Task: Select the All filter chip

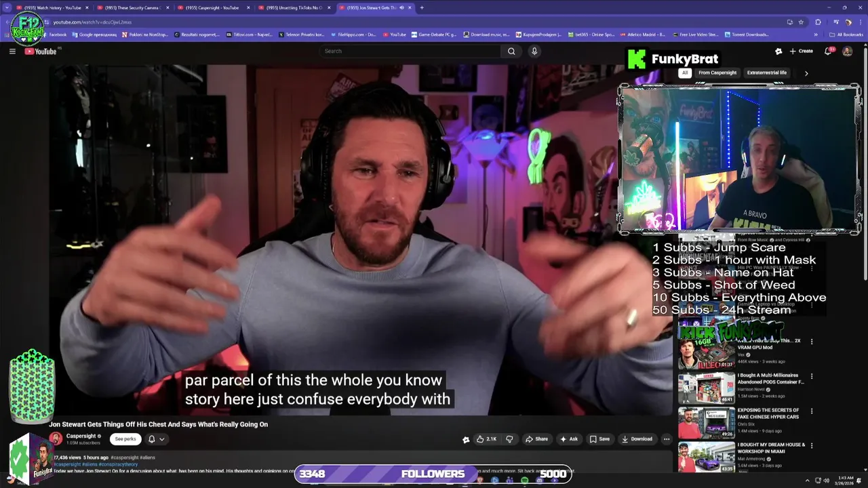Action: click(x=685, y=73)
